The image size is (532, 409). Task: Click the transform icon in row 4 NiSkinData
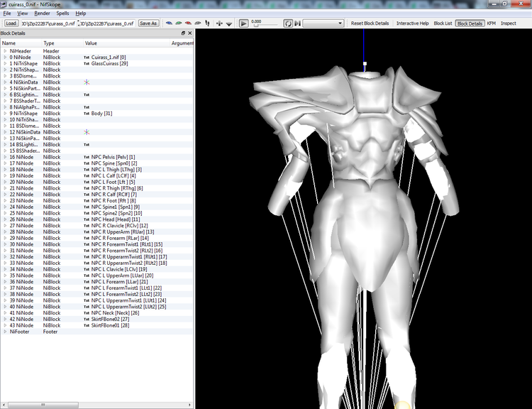[87, 82]
